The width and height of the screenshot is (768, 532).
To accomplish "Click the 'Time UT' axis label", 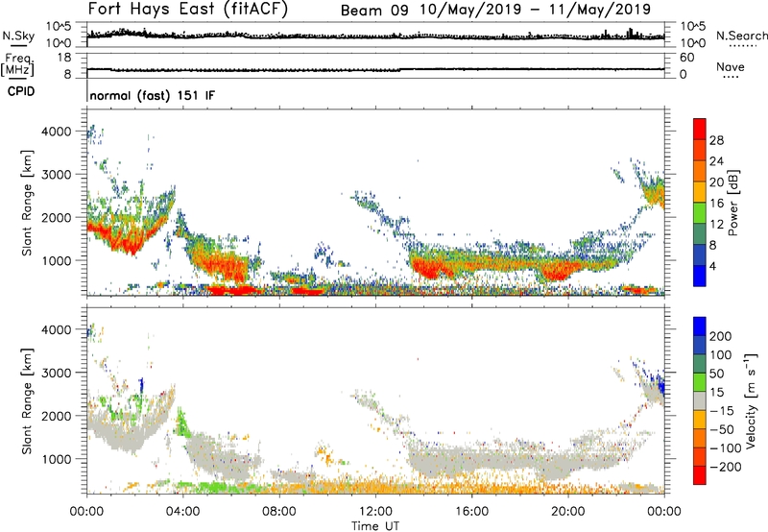I will pos(375,526).
